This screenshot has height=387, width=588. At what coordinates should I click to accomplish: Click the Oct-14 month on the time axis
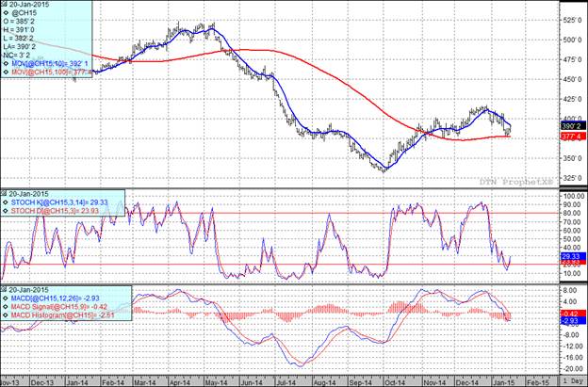[397, 383]
